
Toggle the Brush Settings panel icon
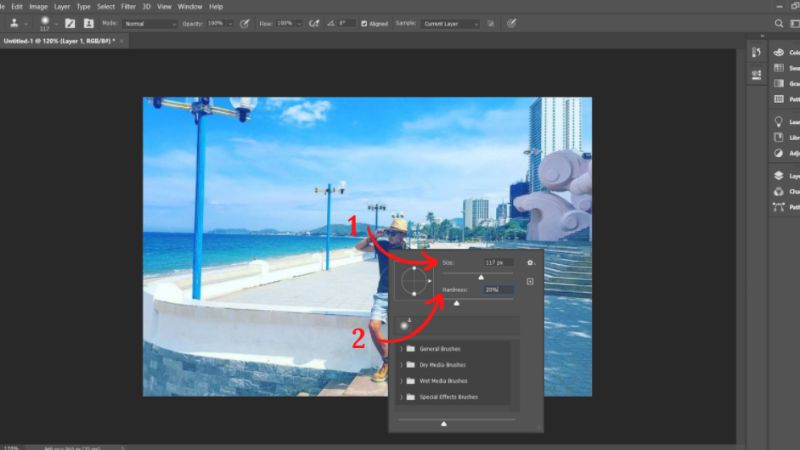(71, 22)
